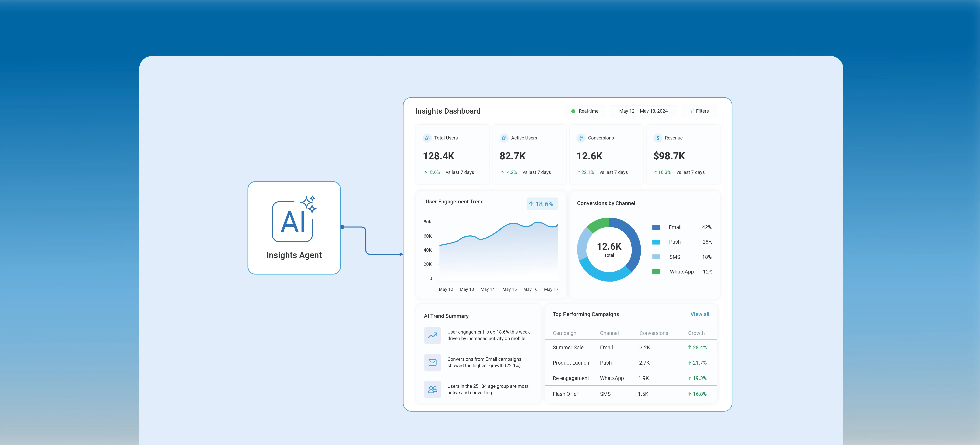Image resolution: width=980 pixels, height=445 pixels.
Task: Click the 128.4K Total Users value
Action: (x=439, y=156)
